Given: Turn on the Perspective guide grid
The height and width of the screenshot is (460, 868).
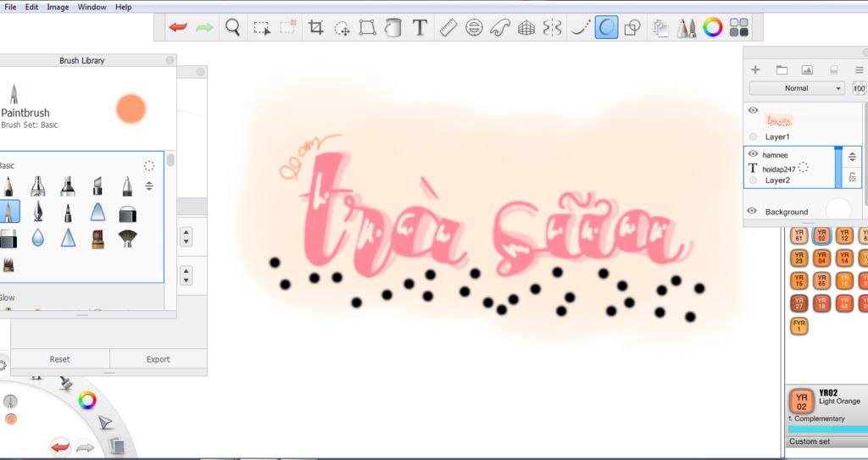Looking at the screenshot, I should click(526, 28).
